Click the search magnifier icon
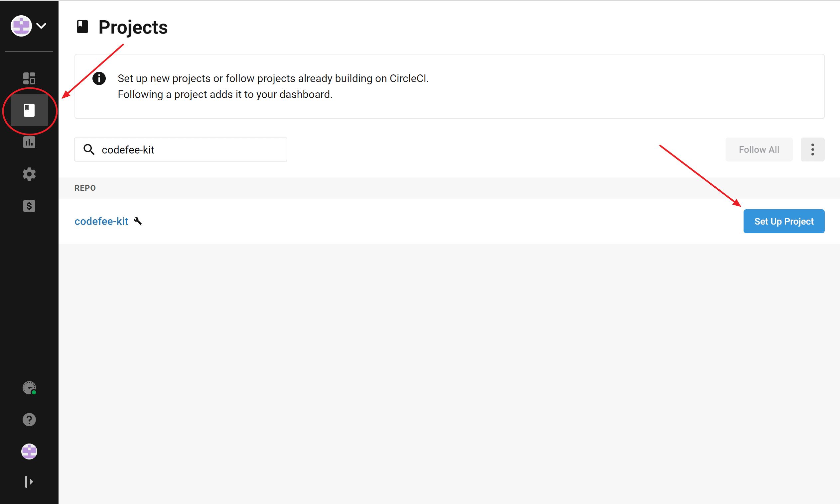The image size is (840, 504). (89, 150)
